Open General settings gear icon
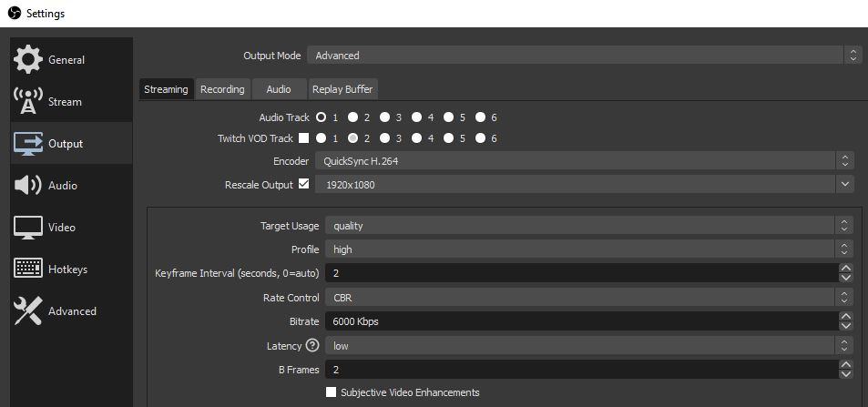 click(x=28, y=60)
